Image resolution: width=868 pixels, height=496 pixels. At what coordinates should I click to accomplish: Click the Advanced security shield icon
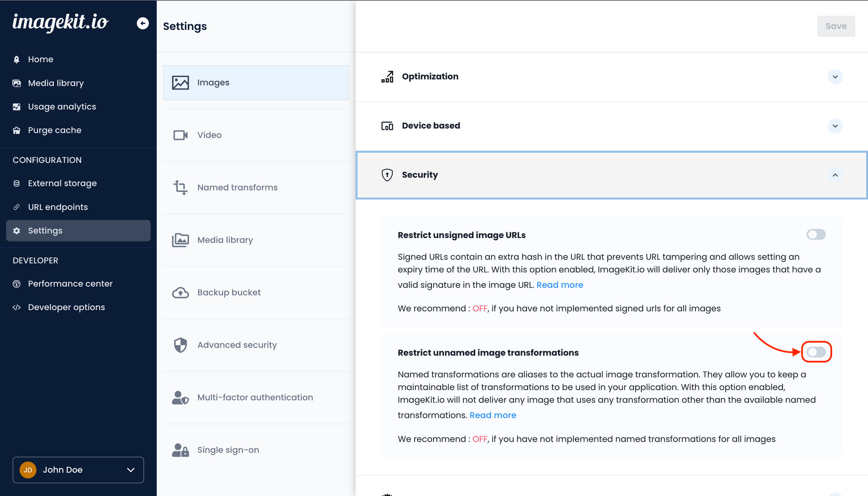(180, 344)
